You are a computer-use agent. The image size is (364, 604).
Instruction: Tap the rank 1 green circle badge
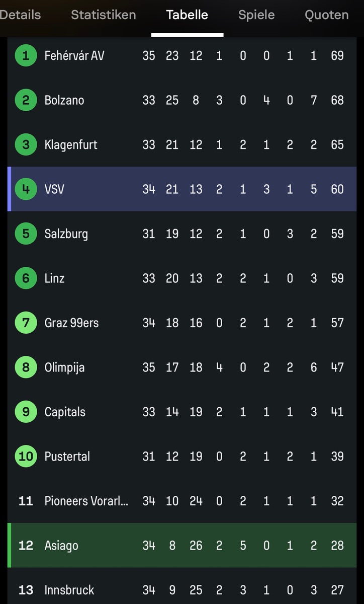click(x=26, y=55)
